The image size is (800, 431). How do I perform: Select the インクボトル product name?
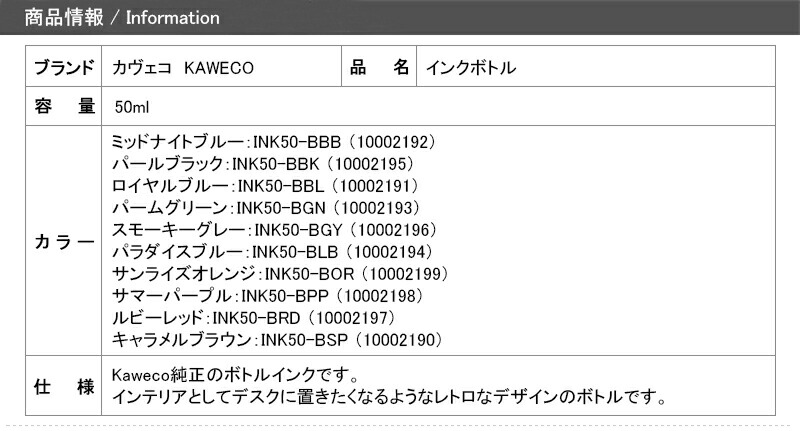470,67
